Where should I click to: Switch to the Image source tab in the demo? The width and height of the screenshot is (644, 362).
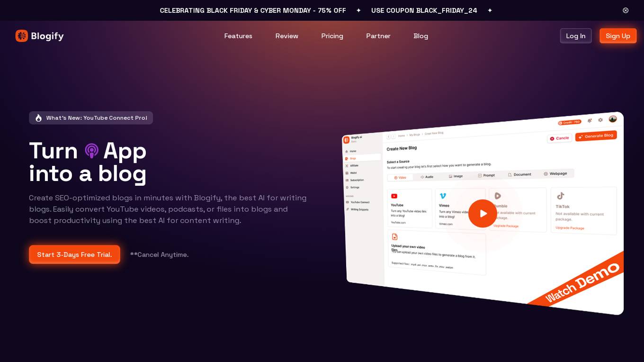pos(456,176)
